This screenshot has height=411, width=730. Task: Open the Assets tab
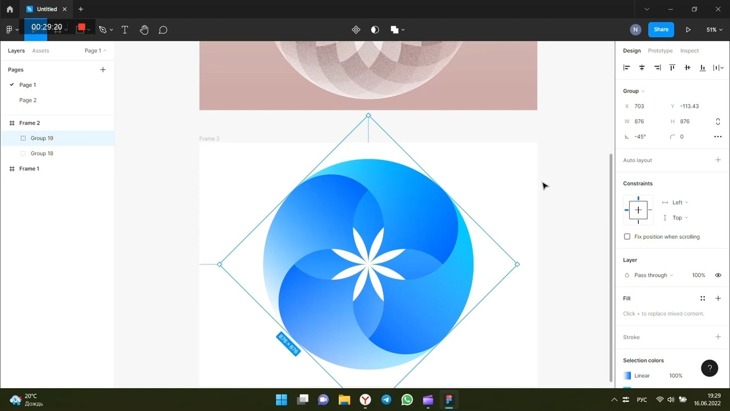point(40,50)
